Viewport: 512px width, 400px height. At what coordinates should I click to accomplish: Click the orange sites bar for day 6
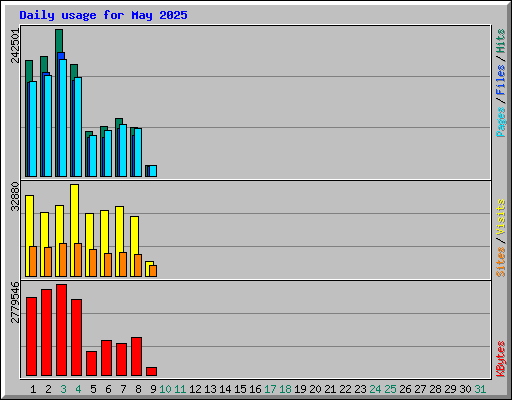108,265
